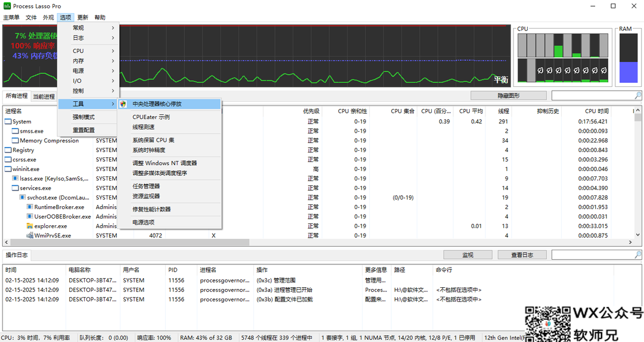Open the I/O submenu
The width and height of the screenshot is (644, 342).
[89, 81]
